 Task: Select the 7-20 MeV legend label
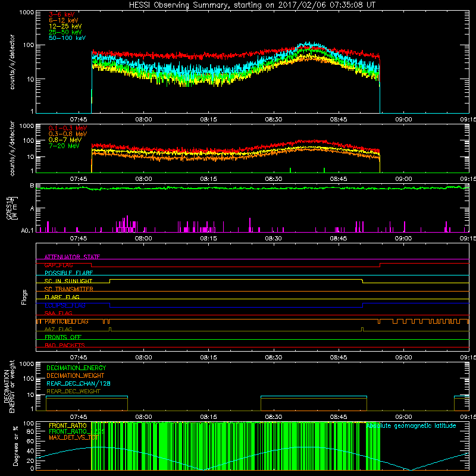tap(64, 146)
